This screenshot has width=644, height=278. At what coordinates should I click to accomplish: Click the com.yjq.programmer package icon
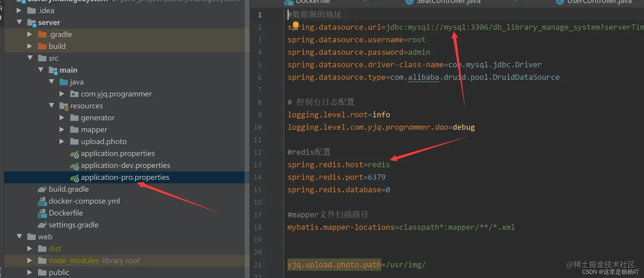click(x=74, y=94)
